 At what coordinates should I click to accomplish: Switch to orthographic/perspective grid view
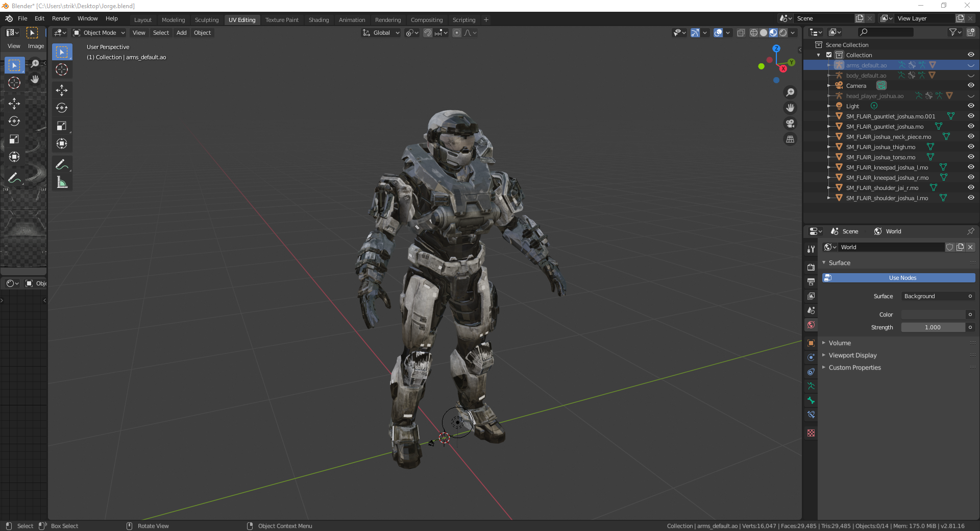click(790, 139)
